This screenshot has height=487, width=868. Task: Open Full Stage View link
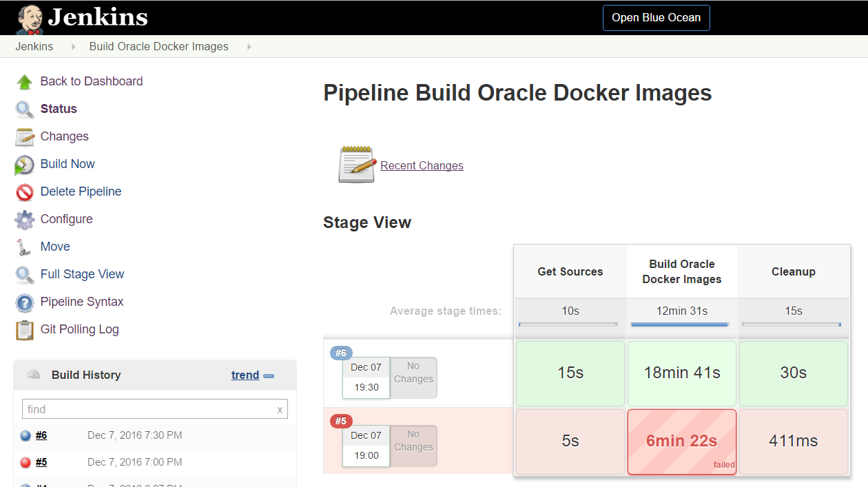(x=82, y=274)
